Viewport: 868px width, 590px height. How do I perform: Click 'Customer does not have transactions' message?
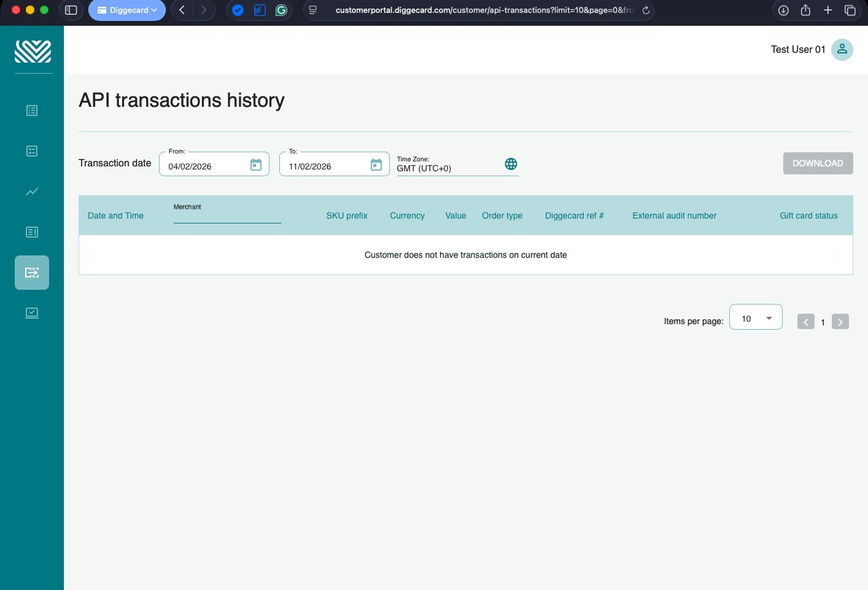tap(466, 255)
